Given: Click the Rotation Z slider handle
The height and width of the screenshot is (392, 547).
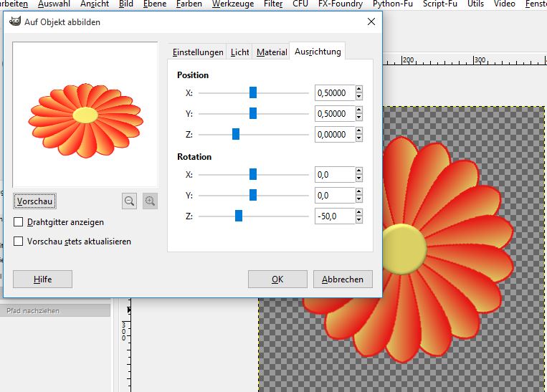Looking at the screenshot, I should pyautogui.click(x=239, y=216).
